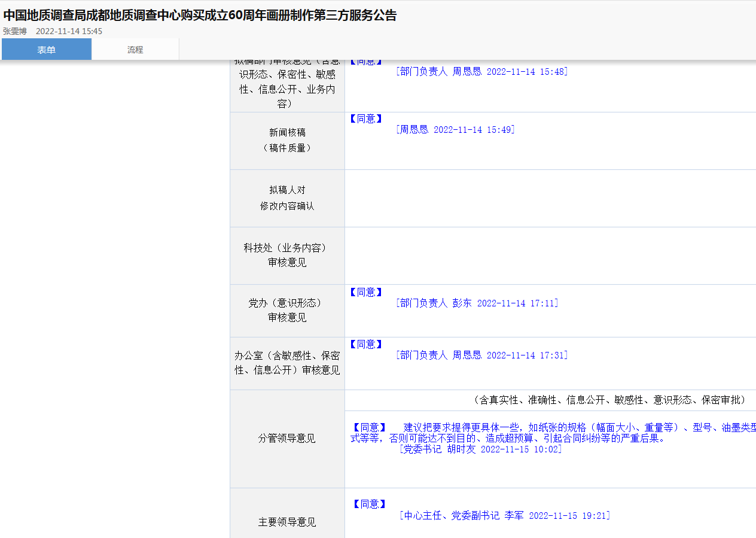Click the 分管领导意见 row label
Image resolution: width=756 pixels, height=538 pixels.
(287, 438)
